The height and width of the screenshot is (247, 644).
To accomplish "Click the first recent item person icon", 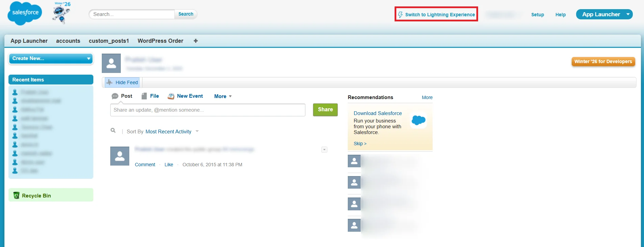I will tap(15, 92).
